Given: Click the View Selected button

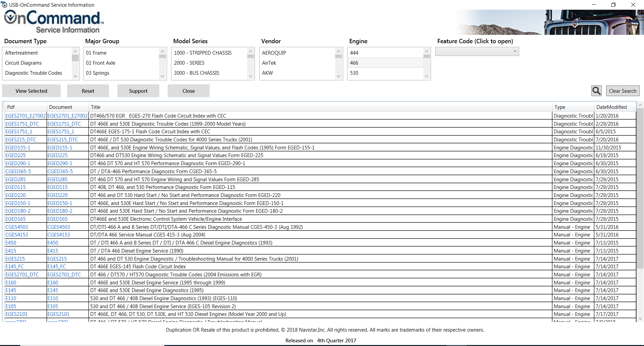Looking at the screenshot, I should pos(31,91).
